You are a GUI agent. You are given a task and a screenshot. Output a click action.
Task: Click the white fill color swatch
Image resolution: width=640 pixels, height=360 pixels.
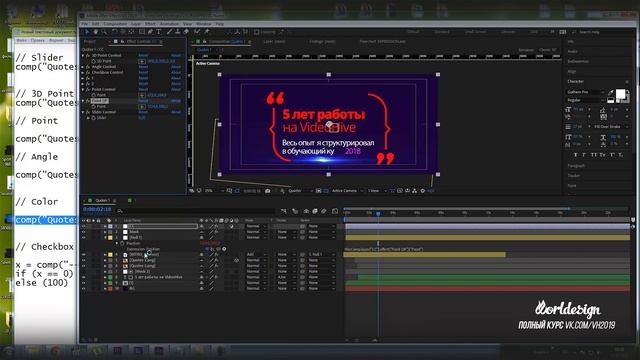pyautogui.click(x=620, y=94)
